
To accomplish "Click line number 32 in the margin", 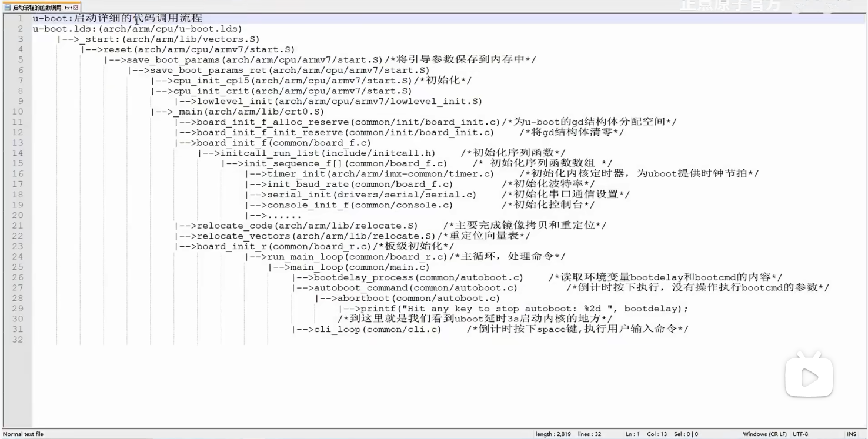I will click(17, 339).
